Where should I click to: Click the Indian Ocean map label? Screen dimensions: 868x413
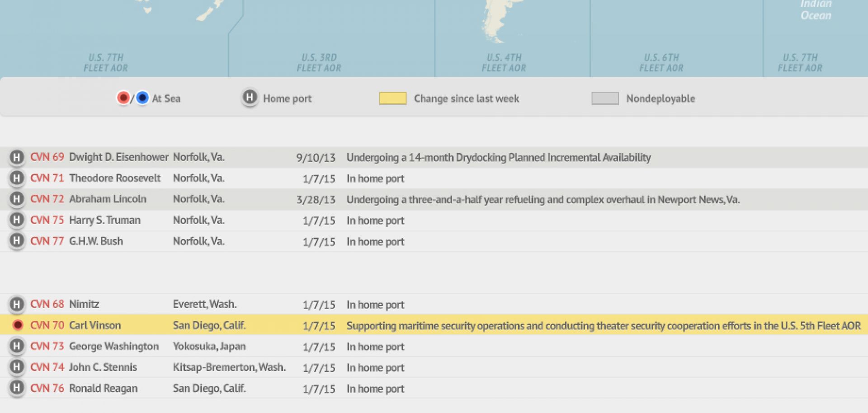point(816,10)
